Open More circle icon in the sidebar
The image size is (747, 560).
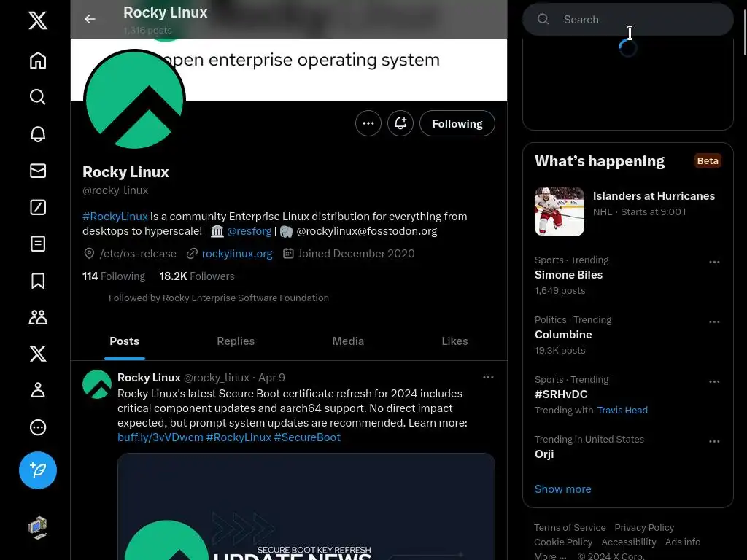[38, 427]
